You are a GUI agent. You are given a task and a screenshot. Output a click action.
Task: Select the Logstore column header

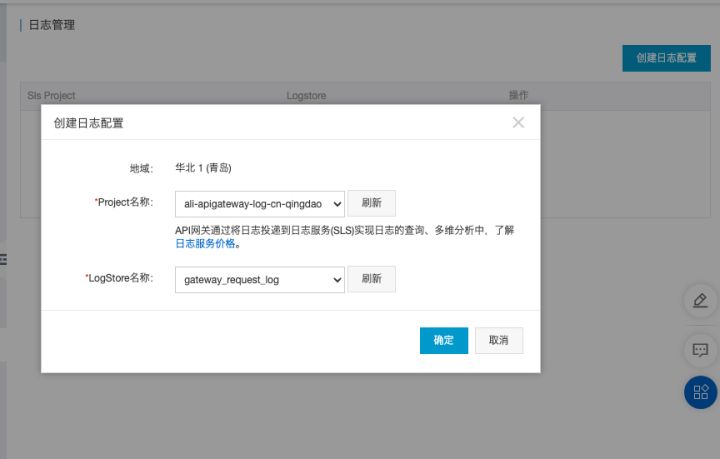306,95
